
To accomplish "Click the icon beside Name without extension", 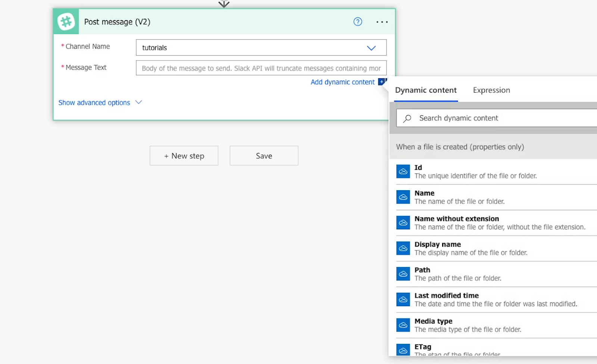I will coord(403,223).
